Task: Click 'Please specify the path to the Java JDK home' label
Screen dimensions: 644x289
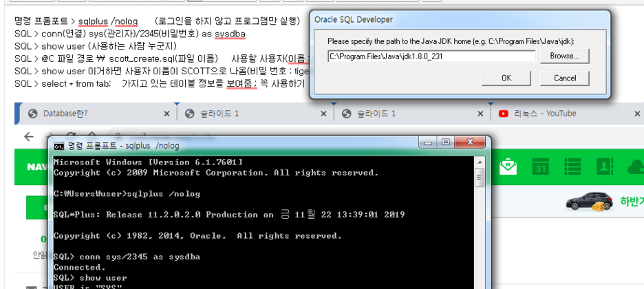Action: pyautogui.click(x=451, y=41)
